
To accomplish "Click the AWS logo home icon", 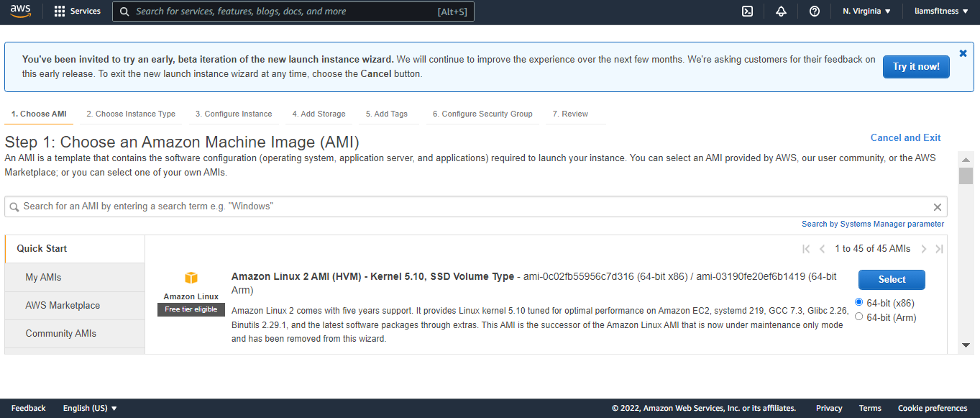I will point(20,11).
